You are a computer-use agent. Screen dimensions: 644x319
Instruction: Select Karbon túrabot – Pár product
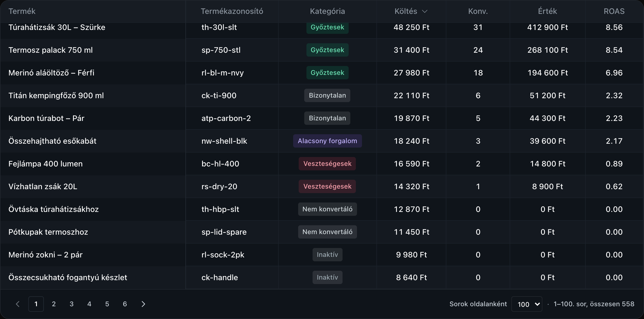(x=46, y=118)
